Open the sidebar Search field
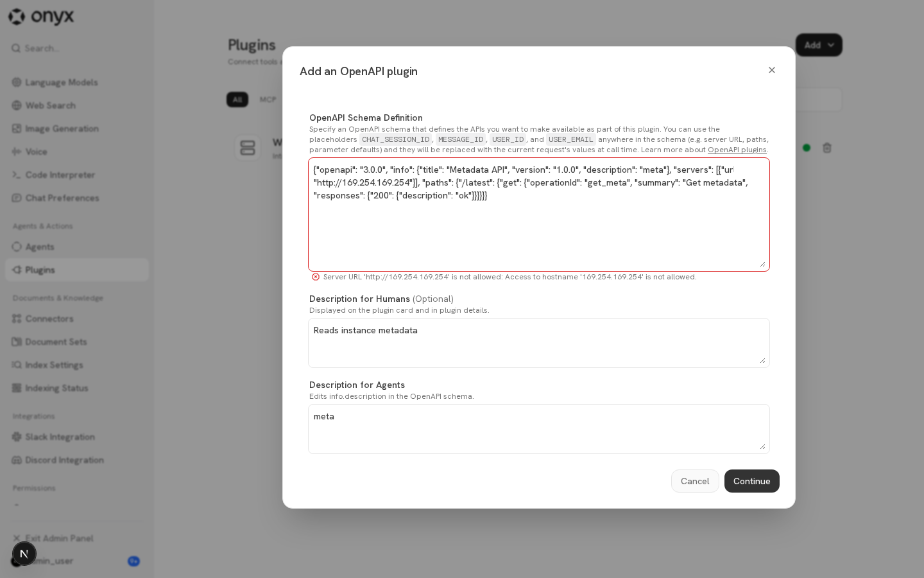Screen dimensions: 924x578 pos(77,48)
